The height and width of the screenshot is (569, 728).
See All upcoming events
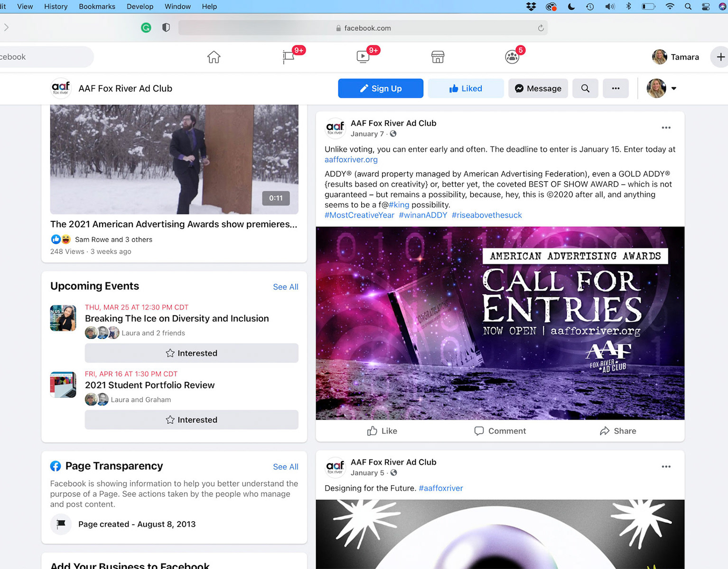pos(286,287)
